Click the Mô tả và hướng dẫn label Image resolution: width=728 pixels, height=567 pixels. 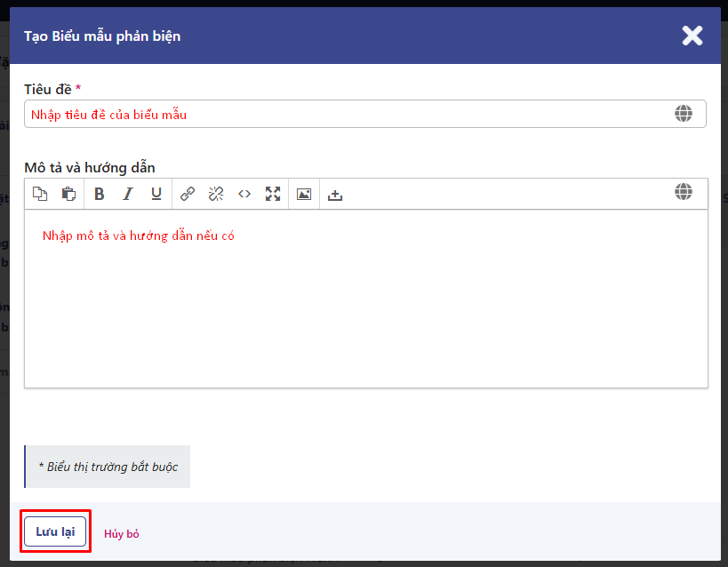90,167
